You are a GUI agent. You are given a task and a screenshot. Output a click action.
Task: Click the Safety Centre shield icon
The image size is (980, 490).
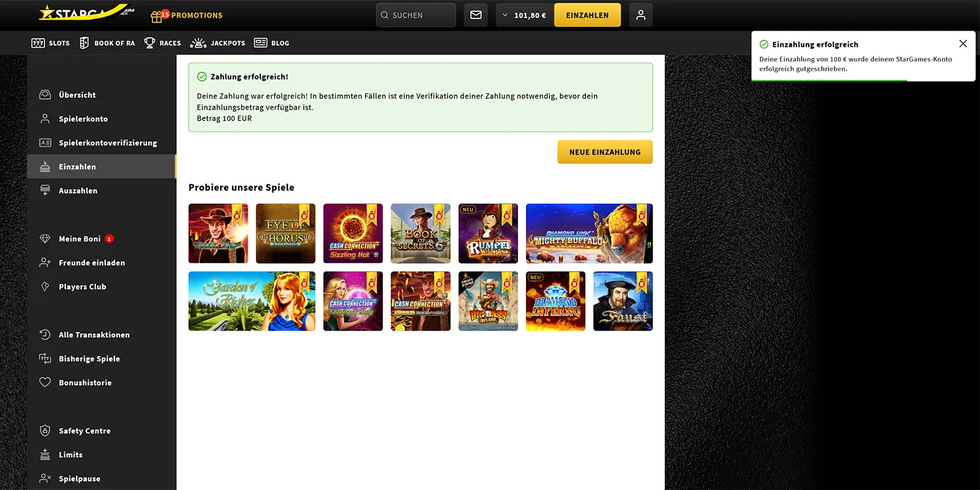click(45, 431)
